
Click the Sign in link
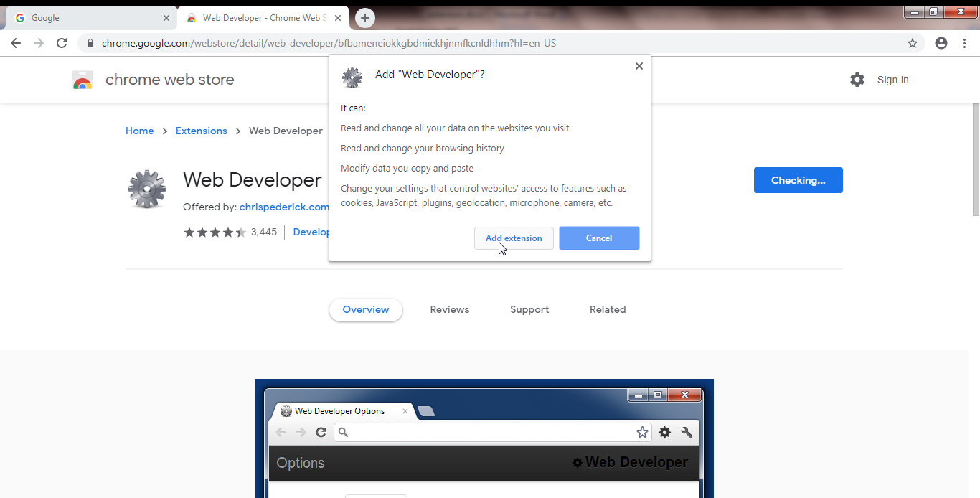point(892,80)
